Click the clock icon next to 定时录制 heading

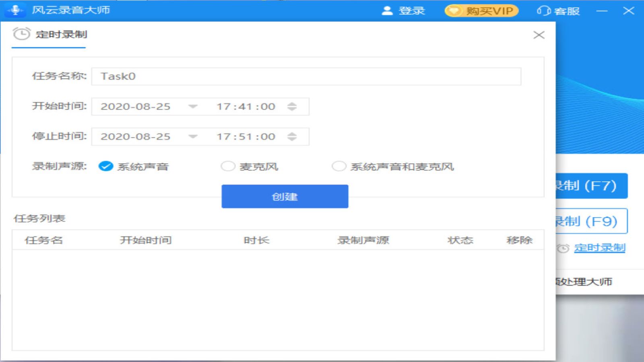click(21, 35)
